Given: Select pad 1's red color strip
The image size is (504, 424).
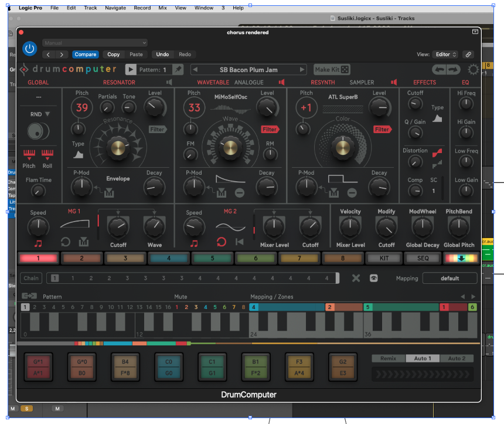Looking at the screenshot, I should pos(38,258).
